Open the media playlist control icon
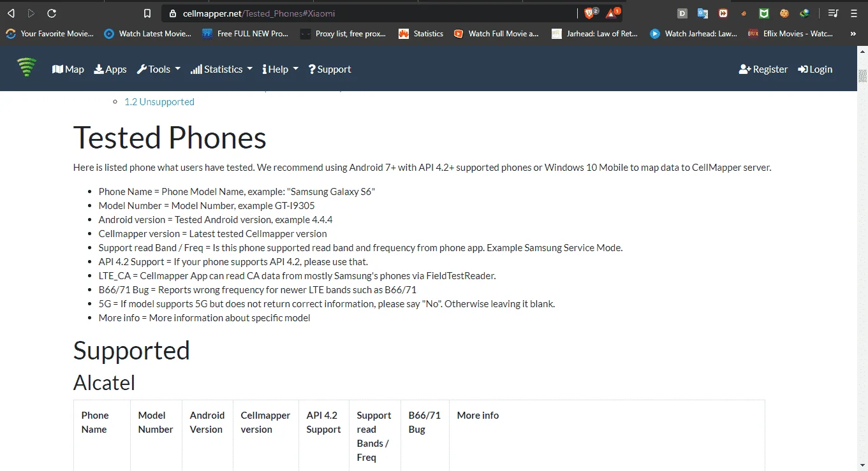 833,13
